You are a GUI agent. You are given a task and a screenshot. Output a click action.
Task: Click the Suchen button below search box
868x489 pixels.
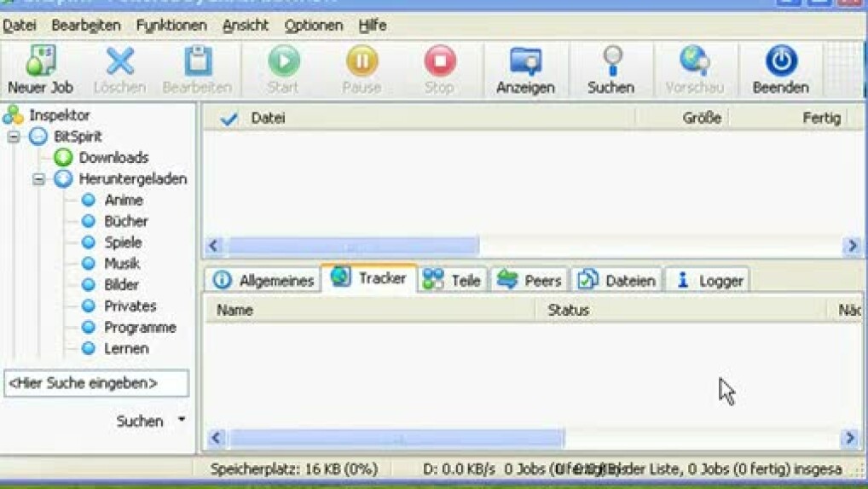coord(140,421)
